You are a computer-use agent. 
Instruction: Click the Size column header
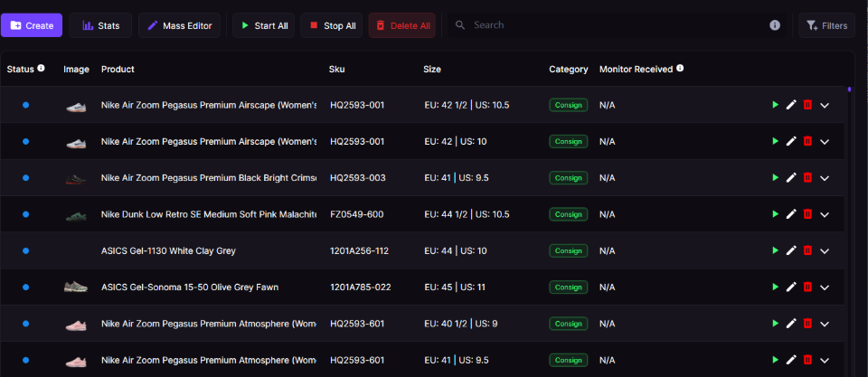pyautogui.click(x=432, y=70)
